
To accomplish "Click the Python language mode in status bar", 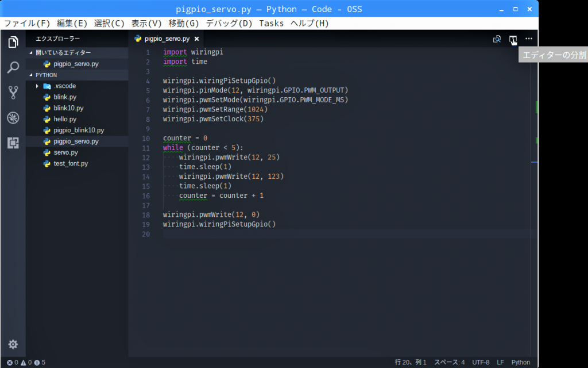I will 521,362.
